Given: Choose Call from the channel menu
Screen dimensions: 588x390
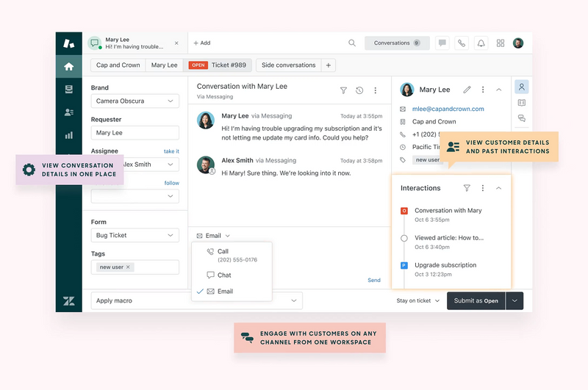Looking at the screenshot, I should point(232,255).
